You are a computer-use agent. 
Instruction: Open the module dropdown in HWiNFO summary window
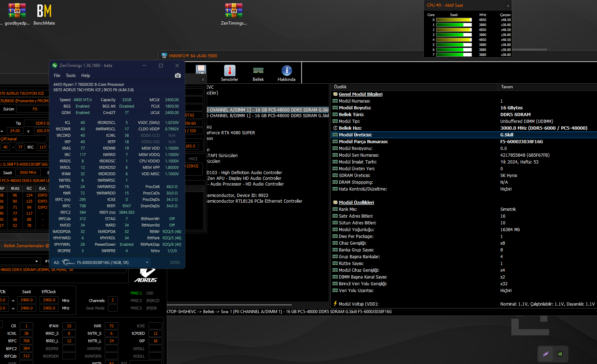(20, 261)
